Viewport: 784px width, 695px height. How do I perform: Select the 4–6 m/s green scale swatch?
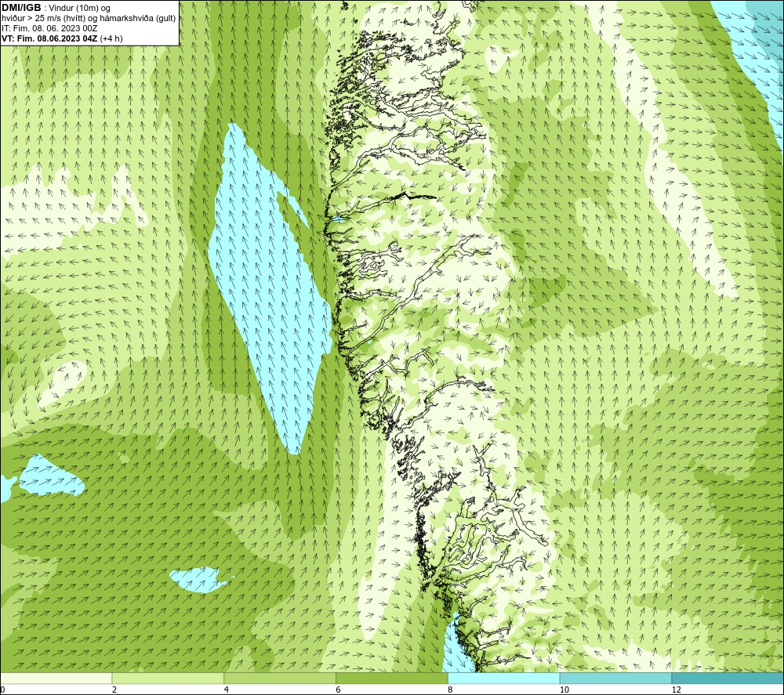[280, 678]
